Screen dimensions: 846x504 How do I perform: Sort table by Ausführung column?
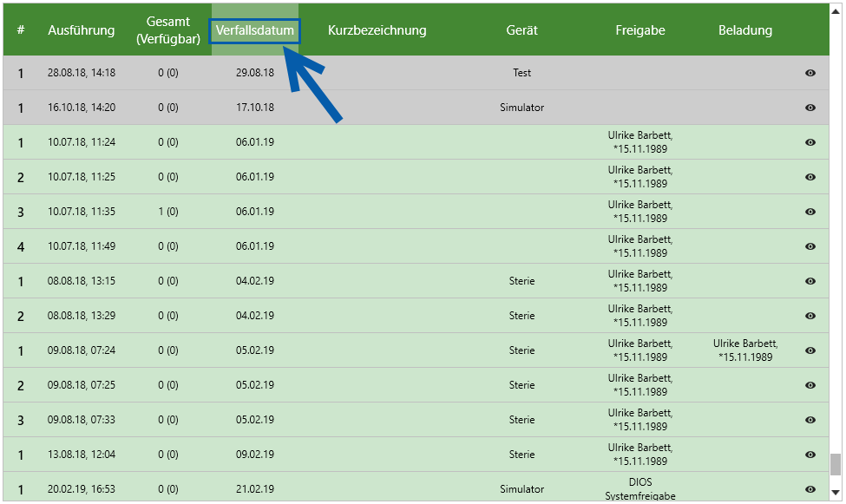81,30
